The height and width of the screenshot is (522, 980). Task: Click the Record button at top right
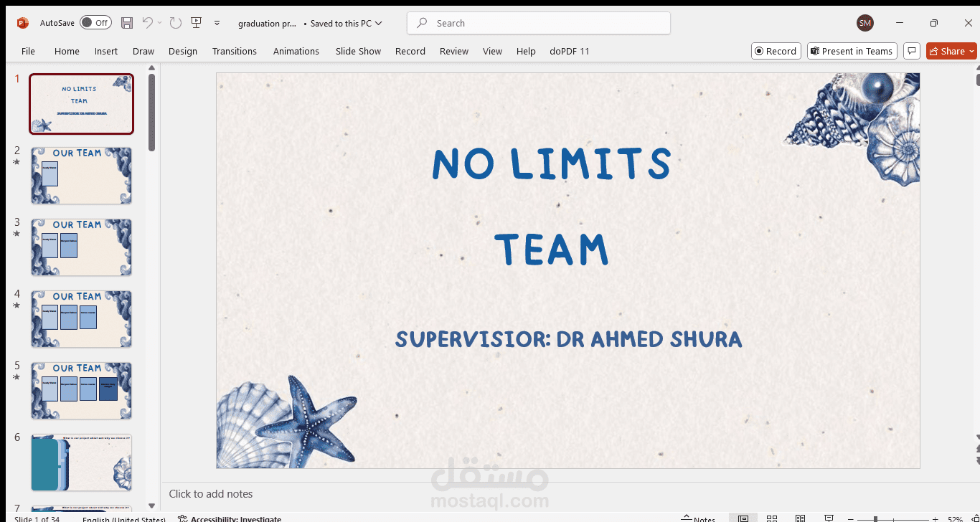(776, 51)
